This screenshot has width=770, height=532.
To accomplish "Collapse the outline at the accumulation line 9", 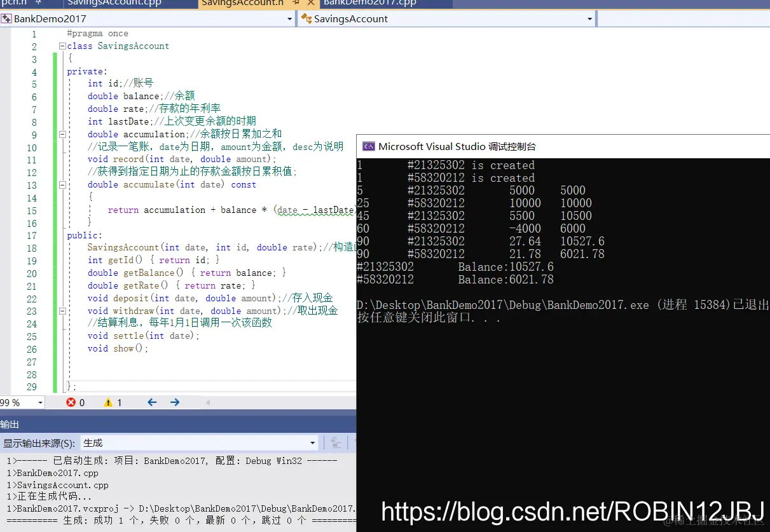I will 62,135.
